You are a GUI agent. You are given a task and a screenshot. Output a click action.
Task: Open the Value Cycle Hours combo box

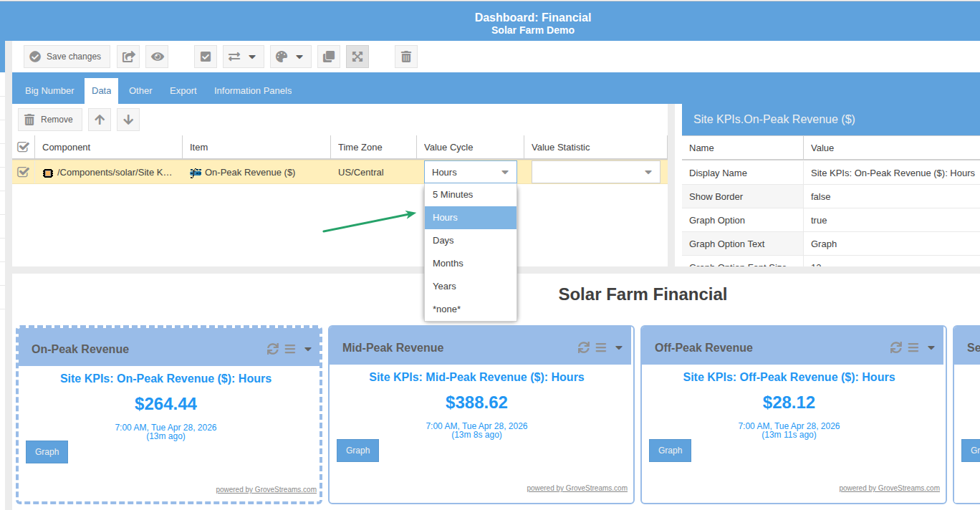(x=471, y=173)
